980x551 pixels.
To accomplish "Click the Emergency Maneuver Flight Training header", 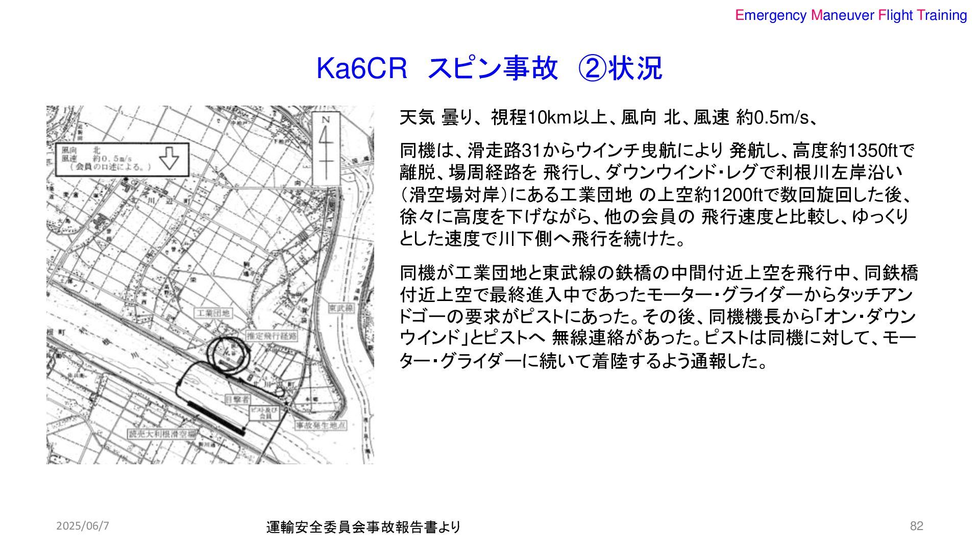I will click(850, 15).
